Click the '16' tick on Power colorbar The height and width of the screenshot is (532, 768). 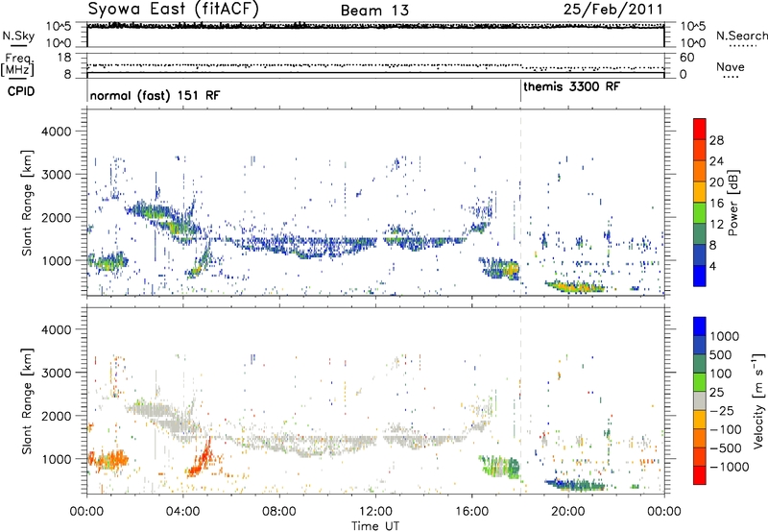coord(716,204)
